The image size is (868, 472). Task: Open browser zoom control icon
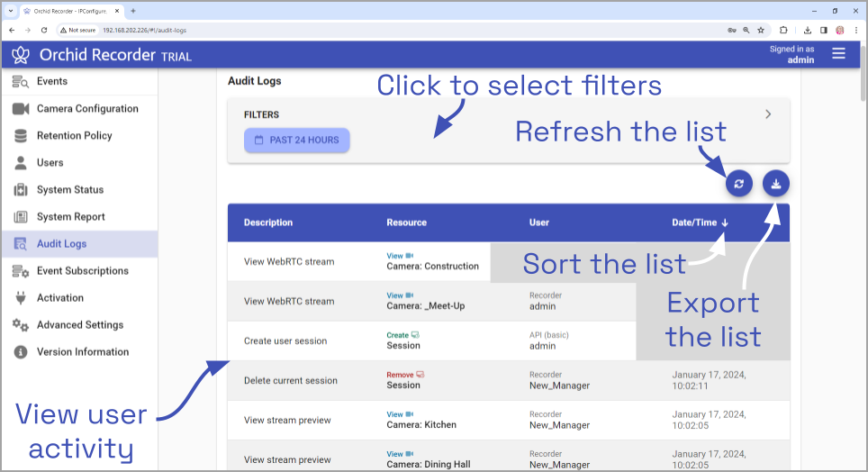746,30
